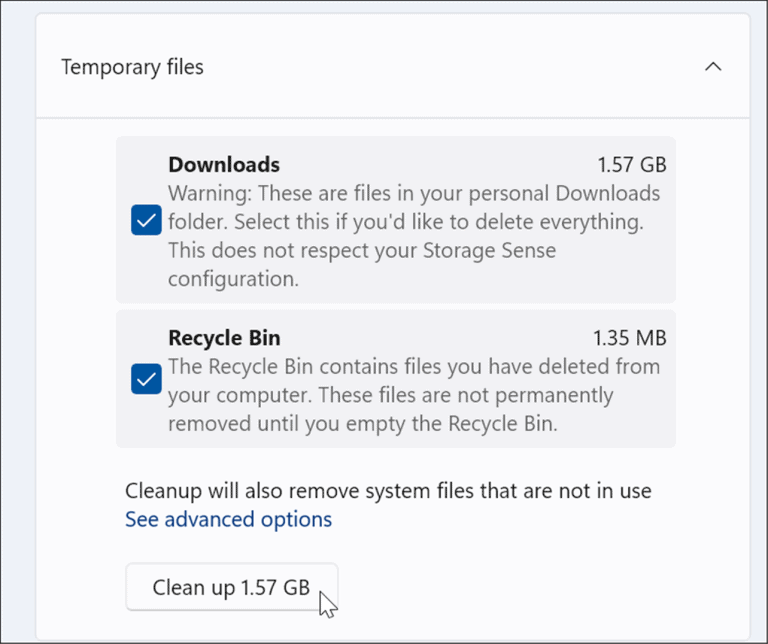Uncheck the Recycle Bin checkbox
Image resolution: width=768 pixels, height=644 pixels.
147,380
